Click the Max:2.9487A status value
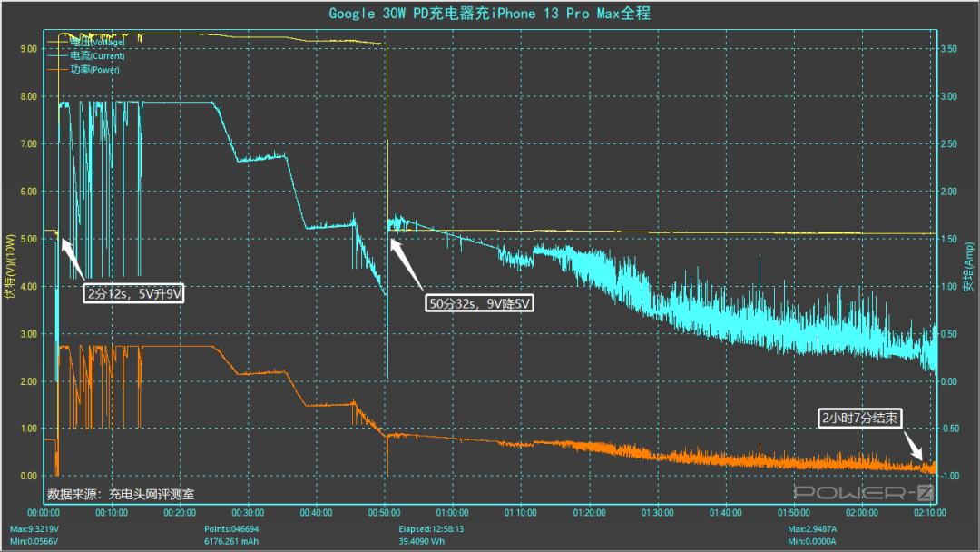 (x=812, y=529)
